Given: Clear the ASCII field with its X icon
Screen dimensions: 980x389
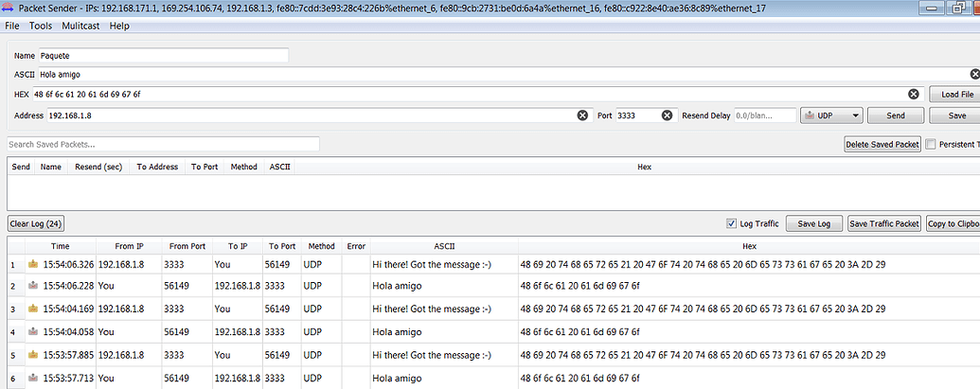Looking at the screenshot, I should click(x=974, y=74).
